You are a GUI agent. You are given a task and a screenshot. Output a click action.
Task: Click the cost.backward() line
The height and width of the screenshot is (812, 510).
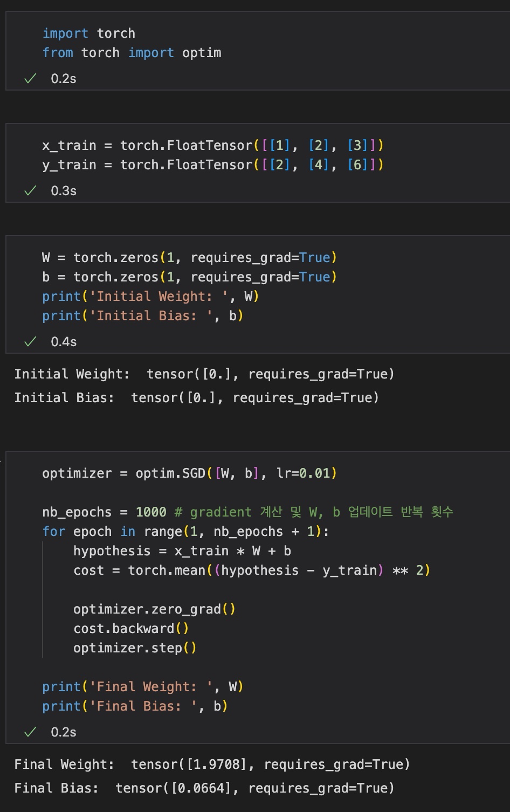click(x=132, y=629)
